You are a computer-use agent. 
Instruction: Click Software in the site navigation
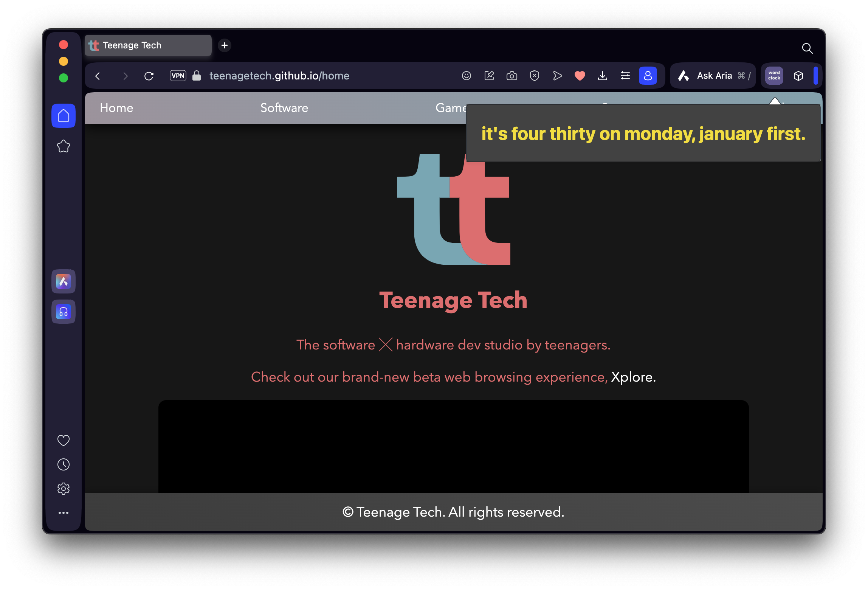pyautogui.click(x=284, y=108)
